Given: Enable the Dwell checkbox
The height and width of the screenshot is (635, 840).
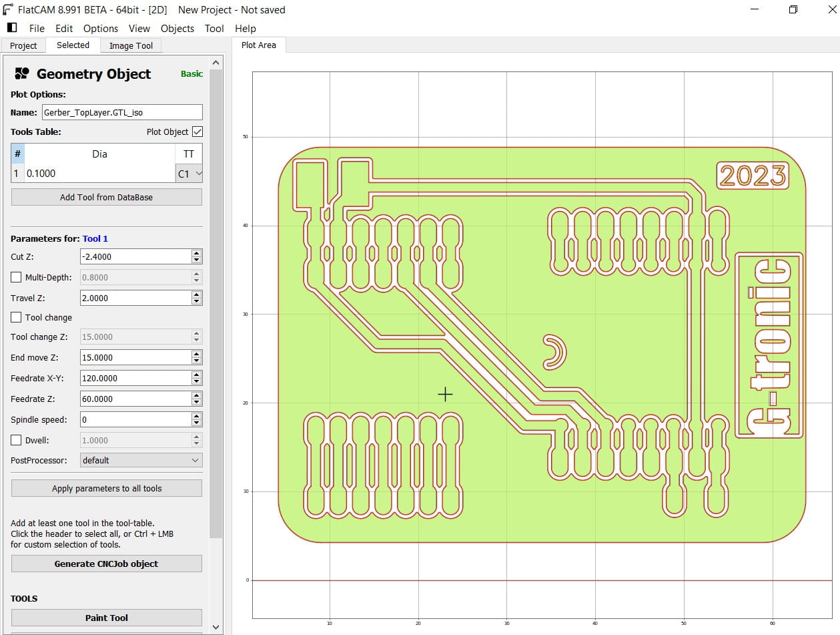Looking at the screenshot, I should point(15,439).
